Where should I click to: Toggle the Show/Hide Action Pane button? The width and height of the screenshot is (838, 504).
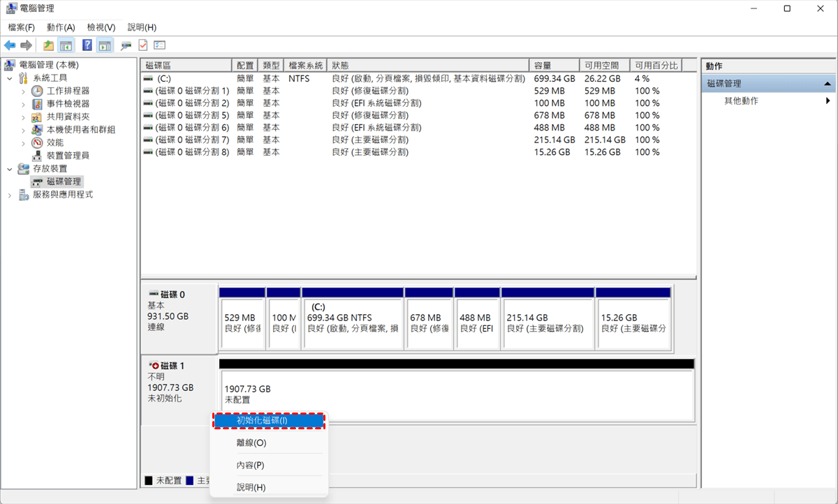105,45
